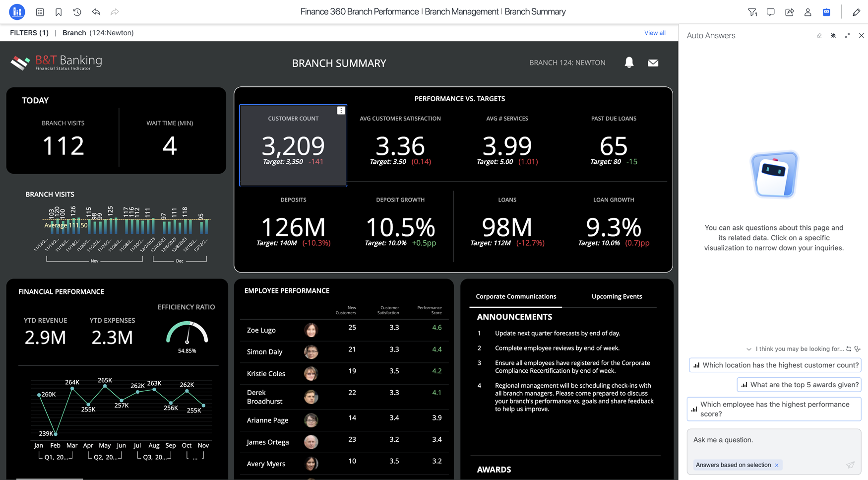Open the bookmarks panel in the toolbar
This screenshot has height=480, width=868.
(x=59, y=12)
